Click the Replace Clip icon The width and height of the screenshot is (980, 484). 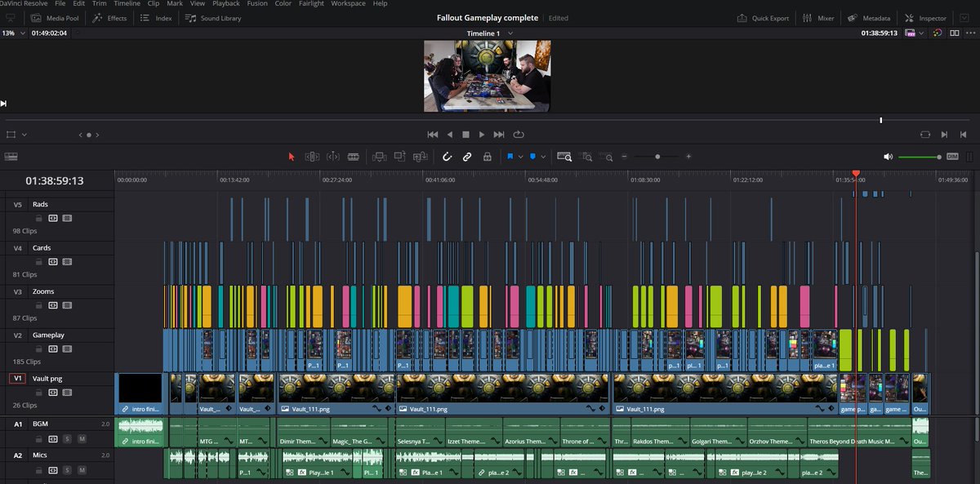point(421,156)
